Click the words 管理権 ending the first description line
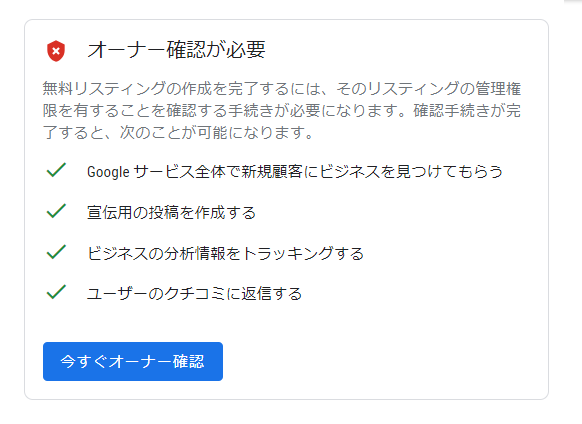Image resolution: width=582 pixels, height=424 pixels. coord(498,89)
